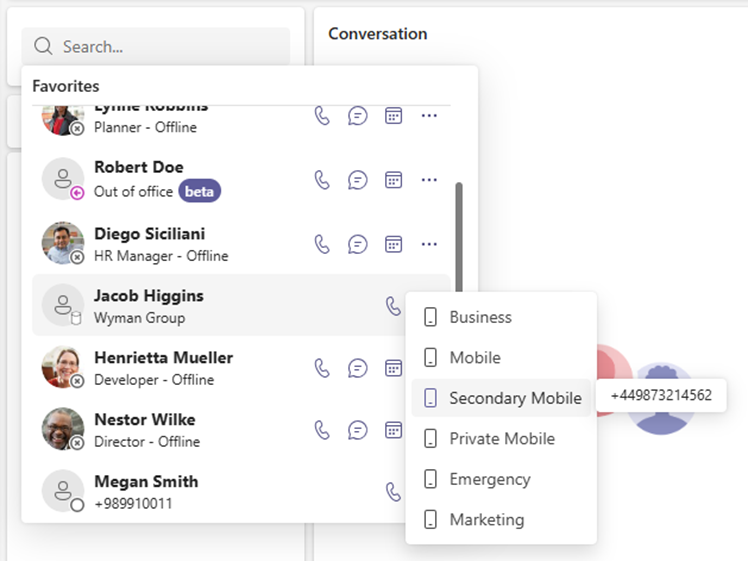Call Lynne Robbins via phone icon

pyautogui.click(x=322, y=115)
